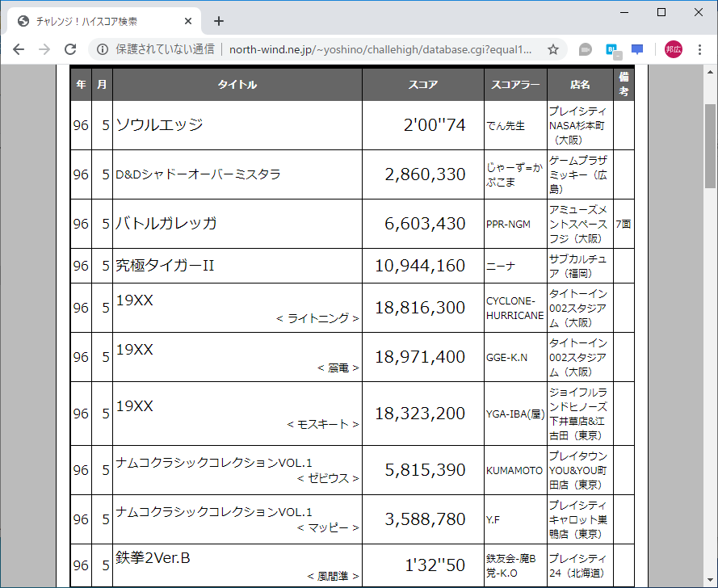Close the チャレンジ！ハイスコア検索 tab
Screen dimensions: 718x588
[x=187, y=21]
